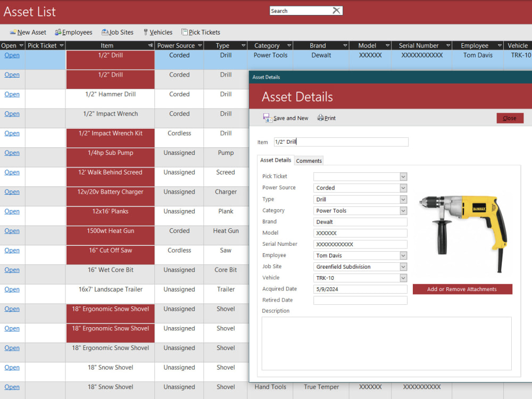Click the Print printer icon
The image size is (532, 399).
320,118
